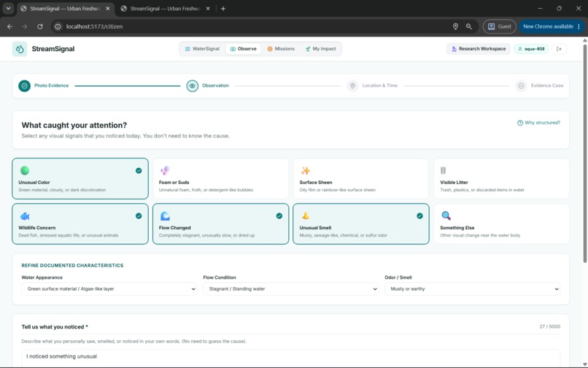The image size is (588, 368).
Task: Click the browser address bar URL
Action: 95,27
